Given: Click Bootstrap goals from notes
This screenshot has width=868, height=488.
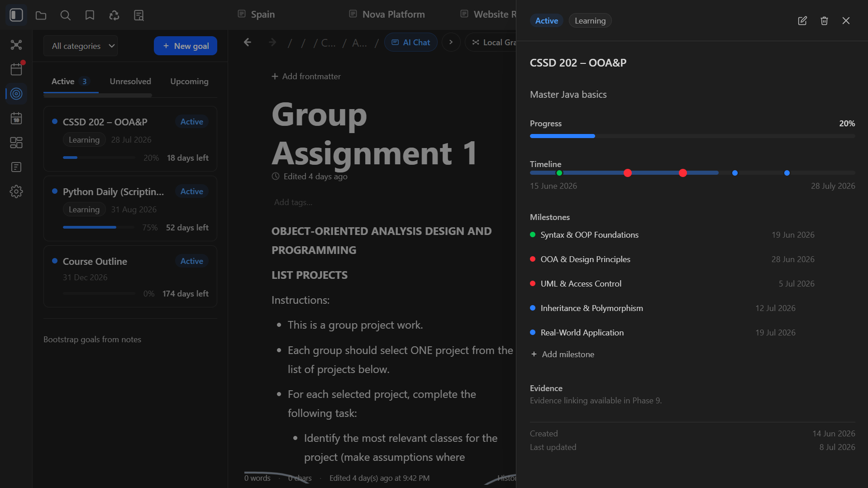Looking at the screenshot, I should tap(92, 340).
